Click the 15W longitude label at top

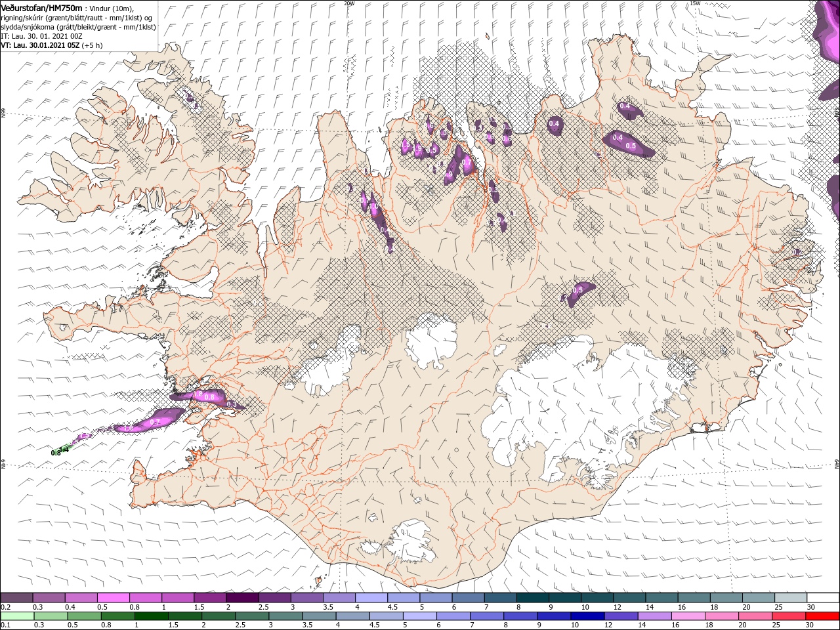tap(695, 3)
